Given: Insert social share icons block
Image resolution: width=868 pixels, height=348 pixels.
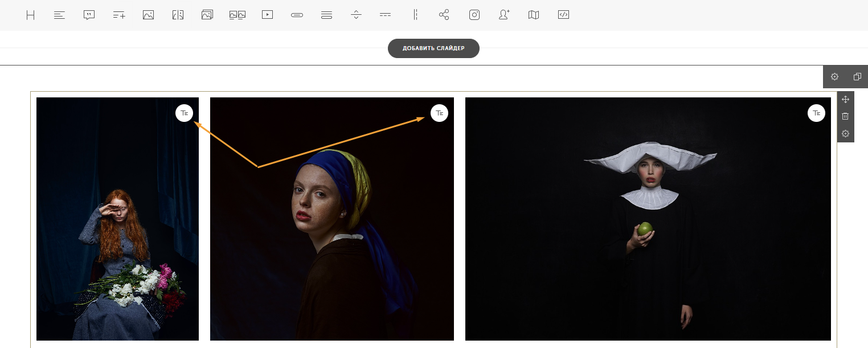Looking at the screenshot, I should click(x=444, y=15).
